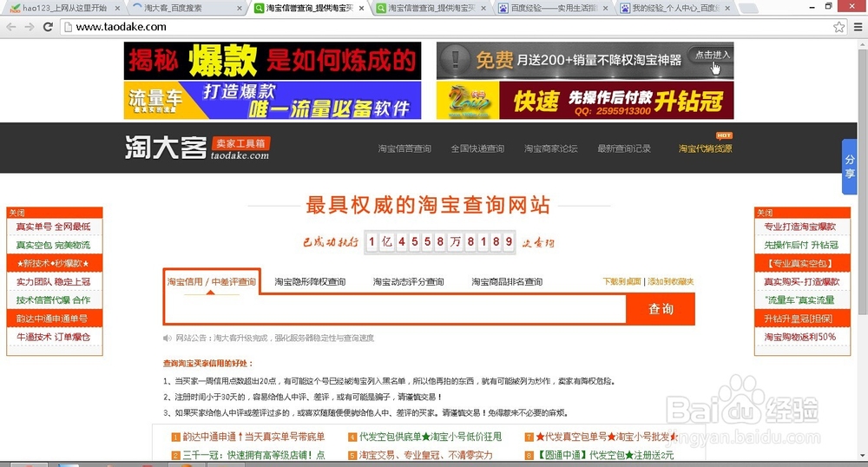Open left sidebar link 韵达中通申通单号
The width and height of the screenshot is (868, 467).
[54, 319]
